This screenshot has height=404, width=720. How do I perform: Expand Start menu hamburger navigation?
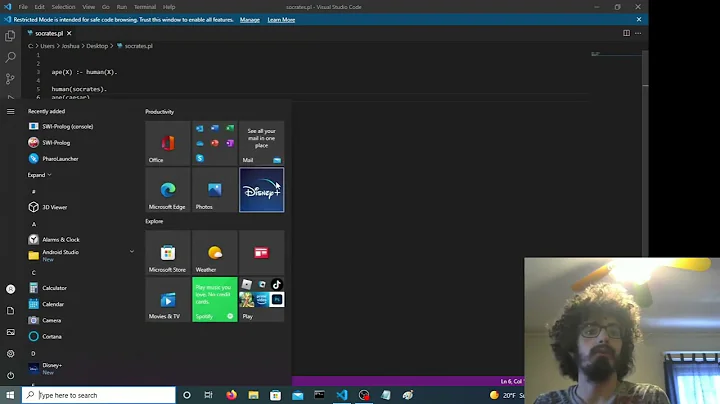pos(11,111)
